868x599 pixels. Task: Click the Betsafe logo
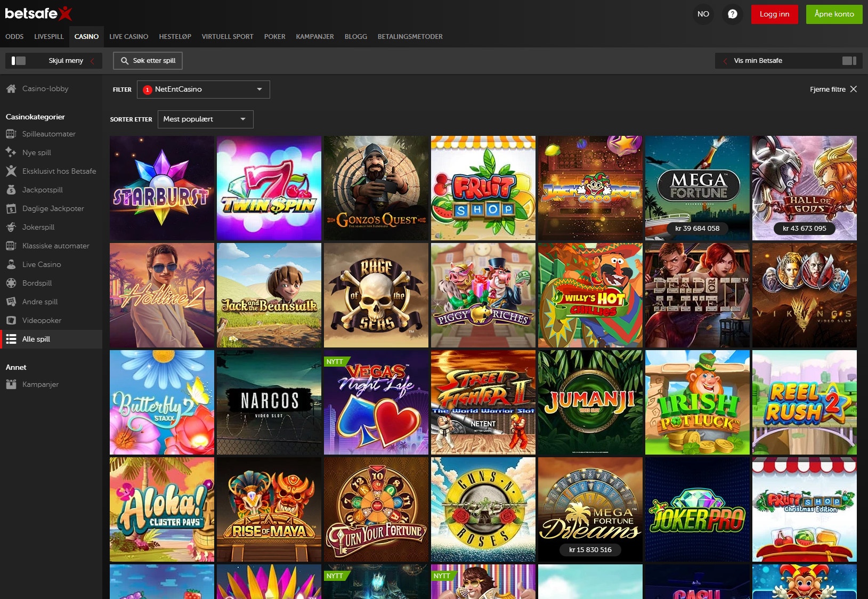[x=38, y=13]
